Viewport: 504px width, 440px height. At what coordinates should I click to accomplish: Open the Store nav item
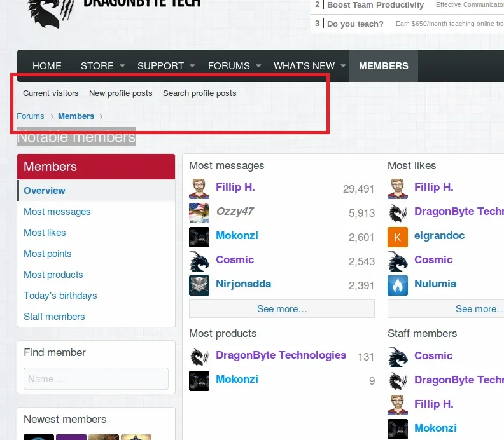tap(97, 66)
